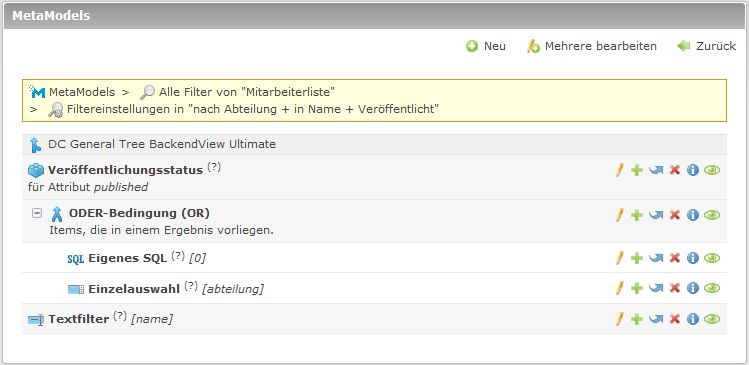Select the Einzelauswahl row title
The height and width of the screenshot is (365, 749).
point(134,289)
